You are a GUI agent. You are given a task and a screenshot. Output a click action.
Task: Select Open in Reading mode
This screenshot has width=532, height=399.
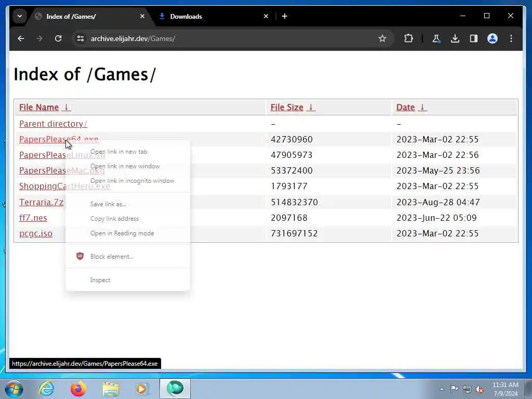pos(128,233)
